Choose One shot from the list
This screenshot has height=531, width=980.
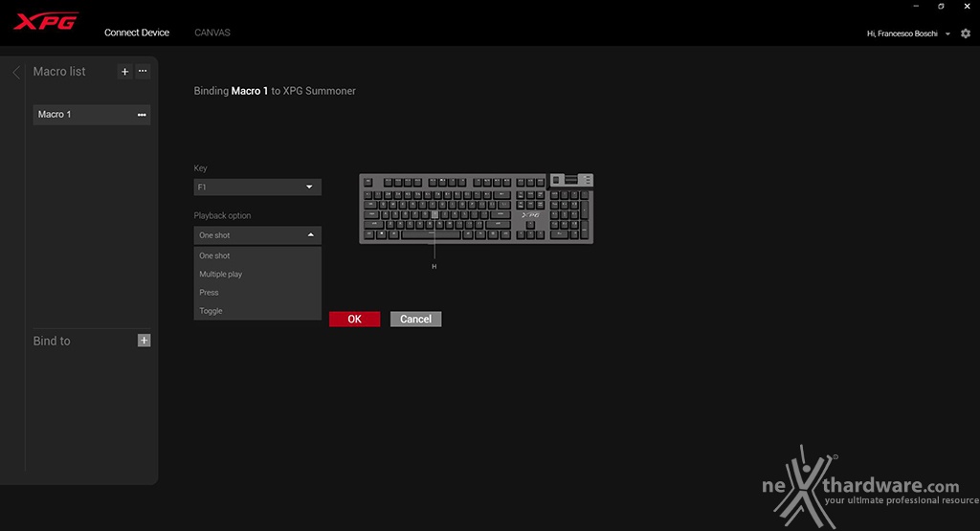(x=257, y=255)
